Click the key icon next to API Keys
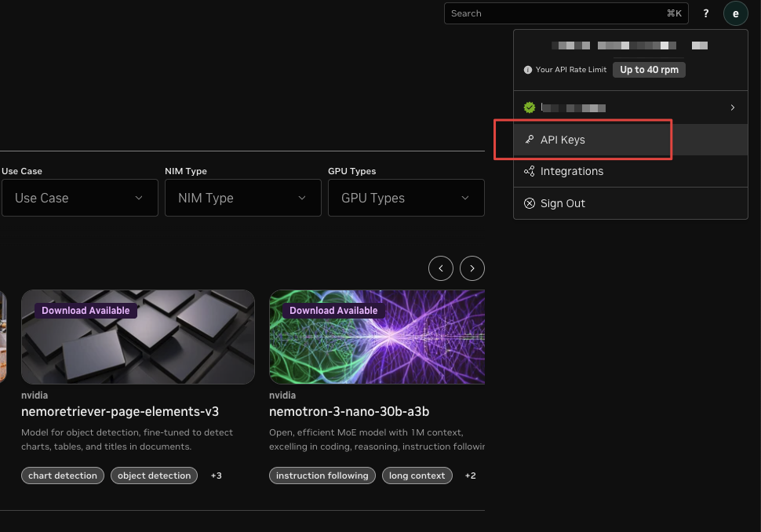The height and width of the screenshot is (532, 761). tap(530, 140)
